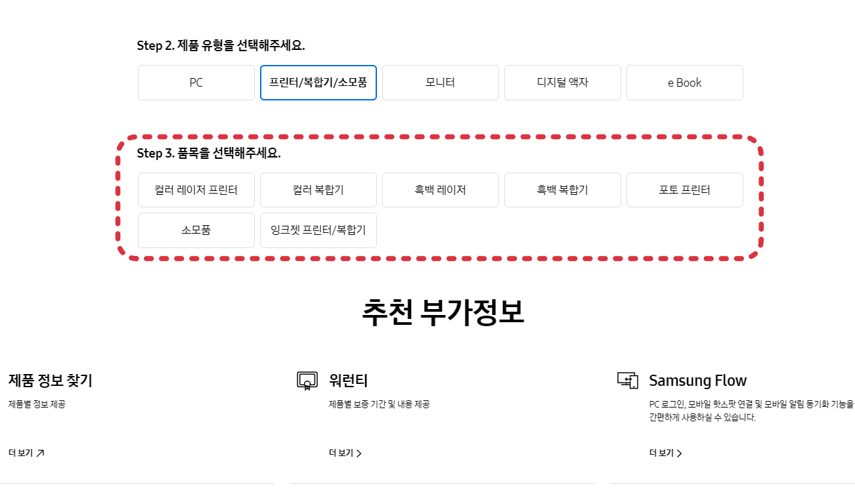
Task: Open 더 보기 under 워런티
Action: pyautogui.click(x=341, y=452)
